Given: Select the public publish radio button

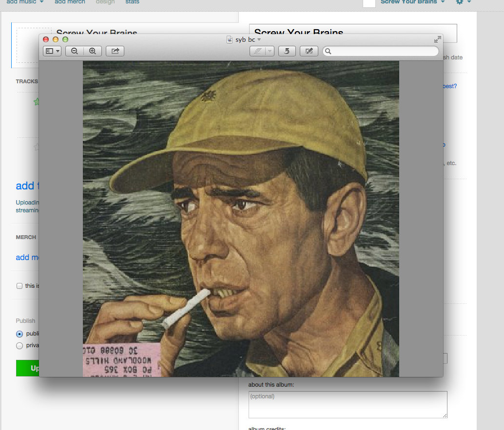Looking at the screenshot, I should tap(19, 334).
